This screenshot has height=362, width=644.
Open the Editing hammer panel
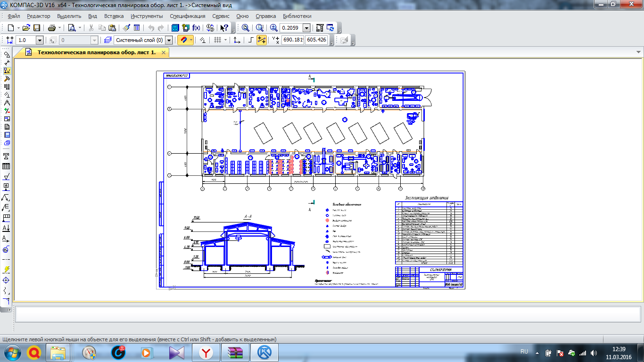7,78
